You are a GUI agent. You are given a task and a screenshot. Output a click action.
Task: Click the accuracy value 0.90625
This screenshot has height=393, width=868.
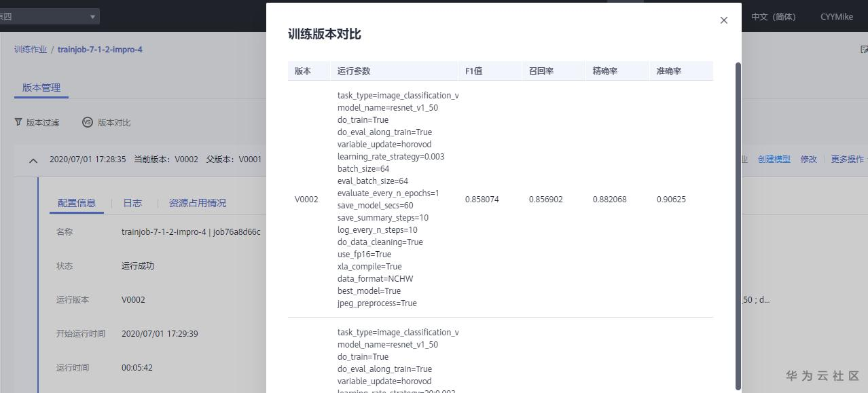671,200
